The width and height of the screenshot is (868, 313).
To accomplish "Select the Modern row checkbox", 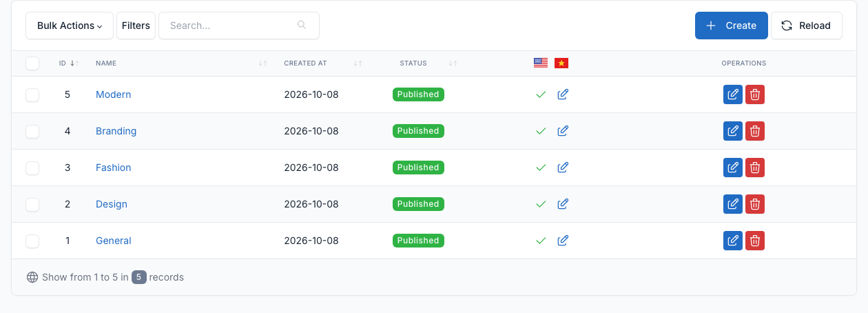I will point(32,95).
